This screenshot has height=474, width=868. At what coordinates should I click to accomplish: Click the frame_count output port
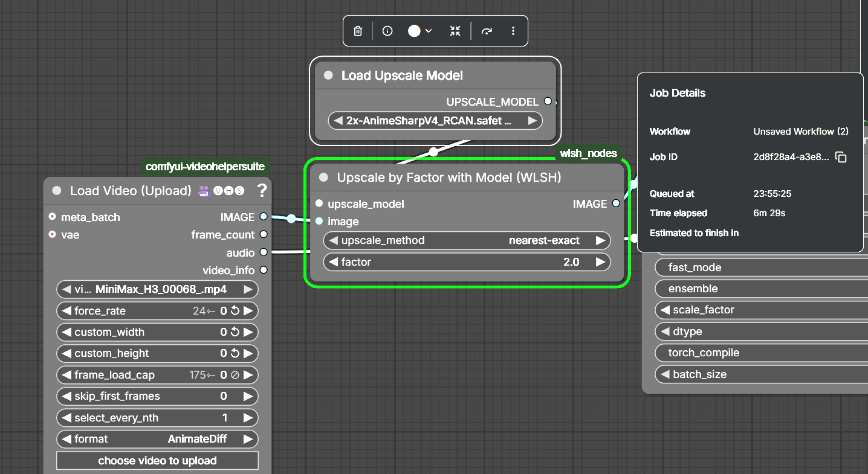264,234
